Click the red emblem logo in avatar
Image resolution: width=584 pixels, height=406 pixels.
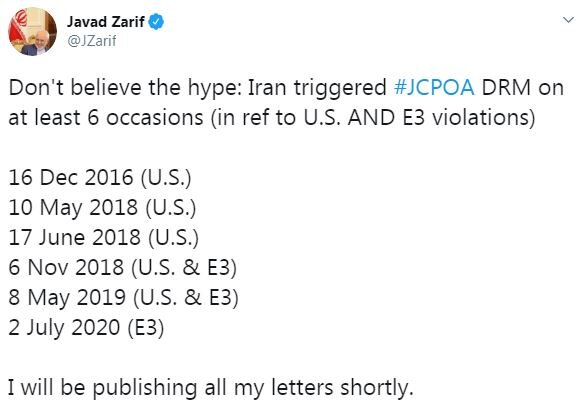pyautogui.click(x=20, y=18)
